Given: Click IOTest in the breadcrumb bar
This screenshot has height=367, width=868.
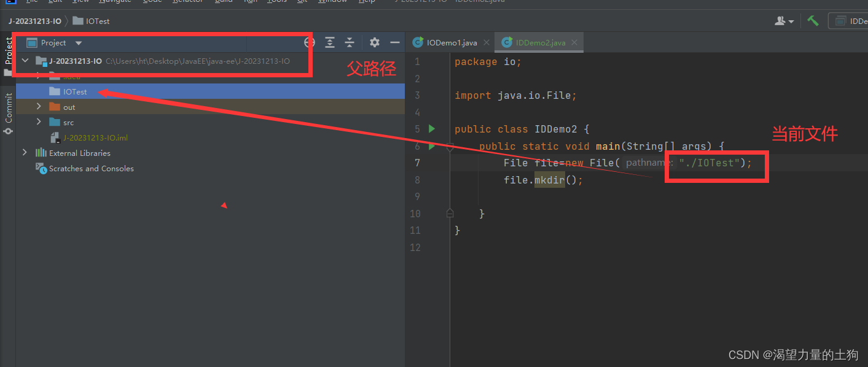Looking at the screenshot, I should pos(96,20).
